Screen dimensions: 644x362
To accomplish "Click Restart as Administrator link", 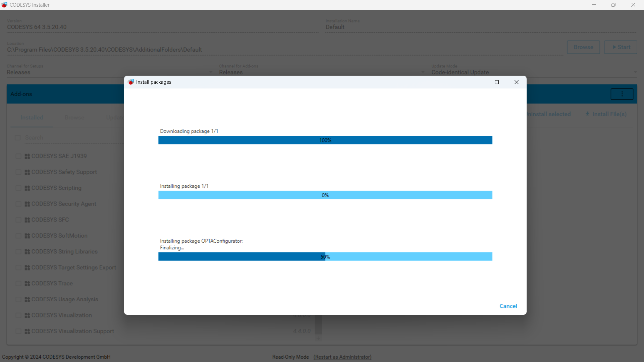I will (342, 357).
